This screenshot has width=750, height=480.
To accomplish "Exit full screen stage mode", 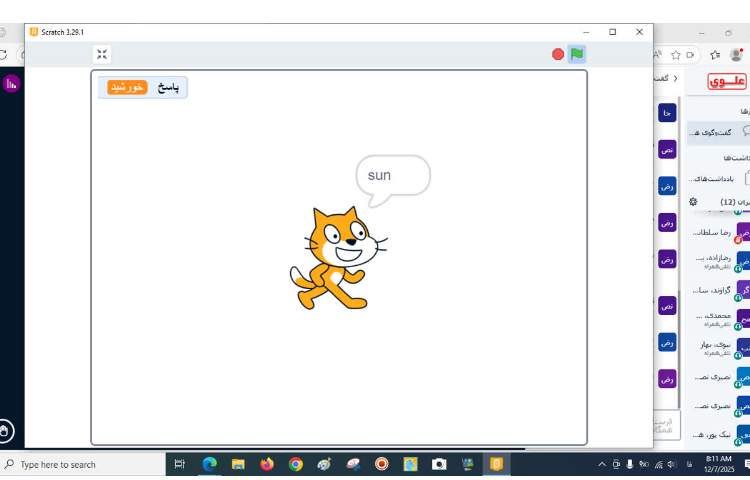I will [102, 54].
